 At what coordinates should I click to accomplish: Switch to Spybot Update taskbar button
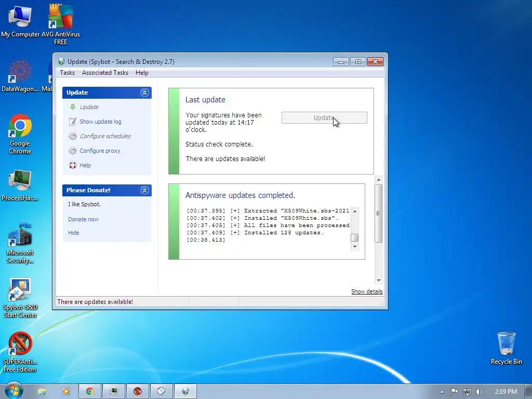click(185, 392)
